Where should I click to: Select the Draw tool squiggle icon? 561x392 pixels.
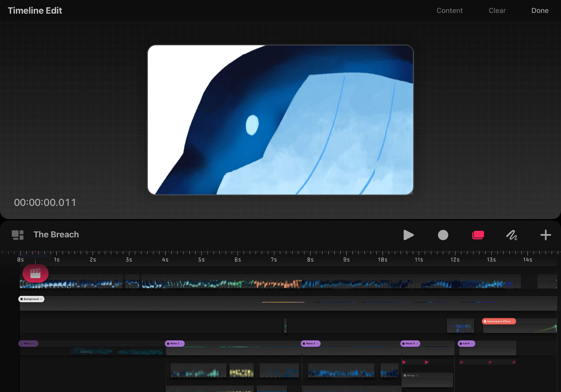pyautogui.click(x=512, y=235)
